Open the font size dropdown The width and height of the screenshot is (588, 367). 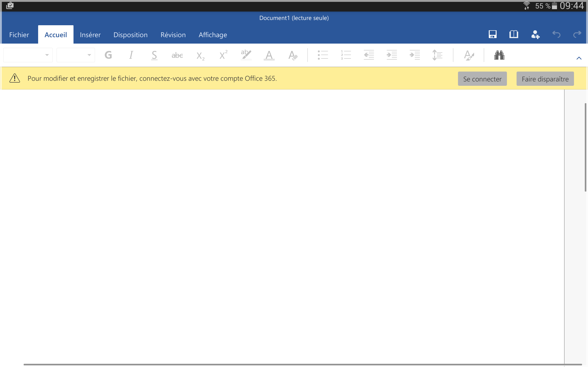click(x=76, y=55)
